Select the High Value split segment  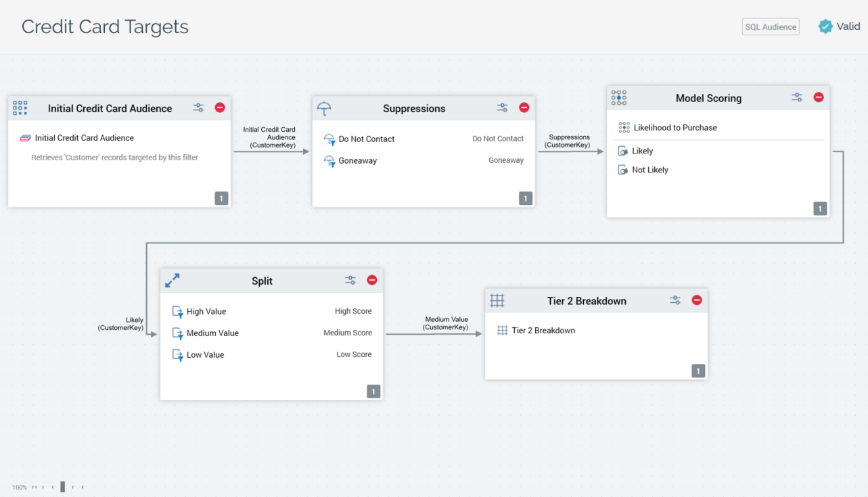[206, 312]
